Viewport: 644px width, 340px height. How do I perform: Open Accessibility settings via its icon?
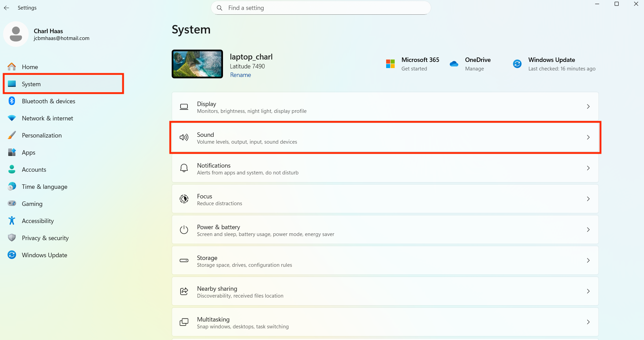pos(12,221)
